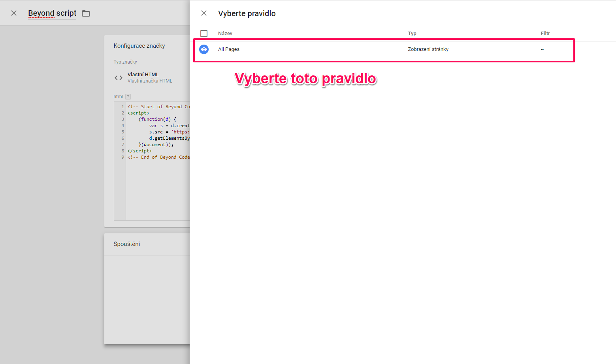Click Zobrazení stránky type cell
This screenshot has width=616, height=364.
coord(428,49)
